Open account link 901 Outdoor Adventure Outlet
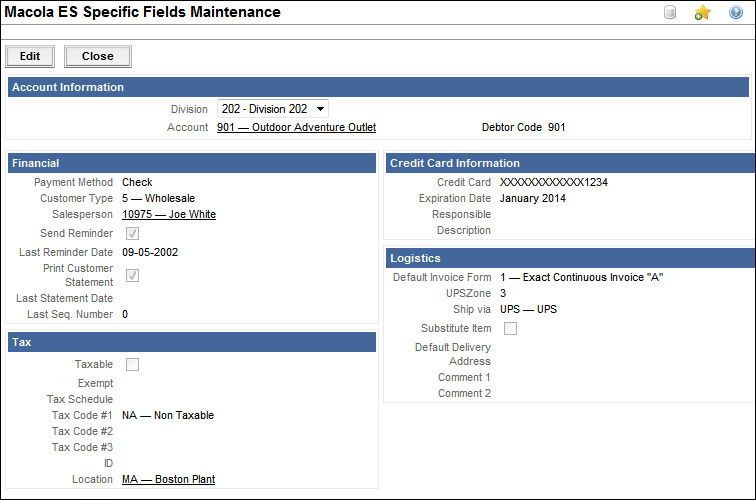The image size is (756, 500). click(x=296, y=127)
